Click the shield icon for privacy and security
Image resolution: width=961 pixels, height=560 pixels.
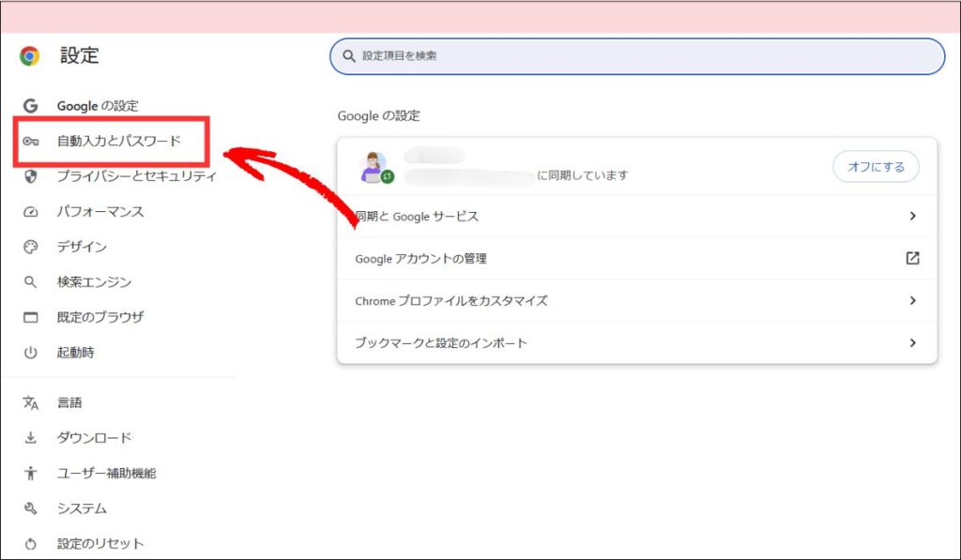31,176
